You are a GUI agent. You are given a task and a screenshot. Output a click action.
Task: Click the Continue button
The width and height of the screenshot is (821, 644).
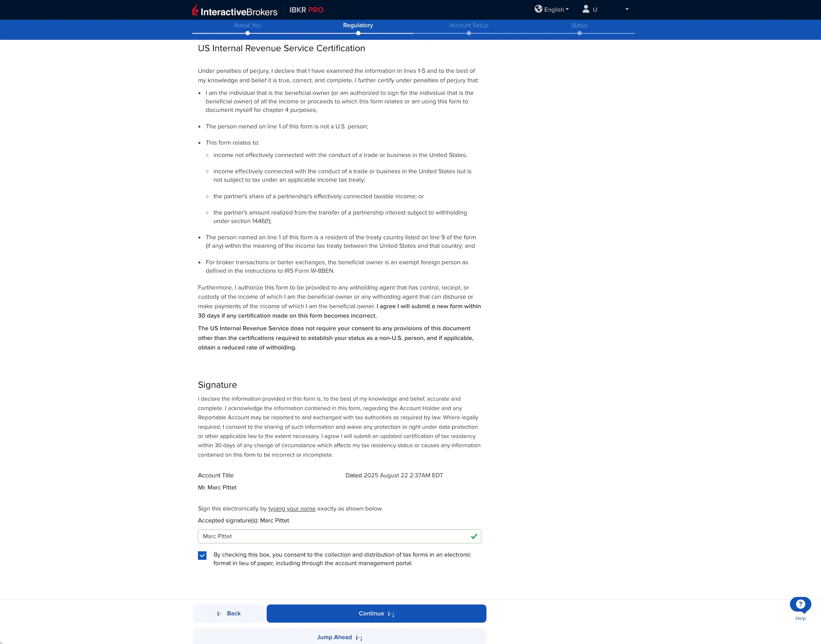click(x=376, y=613)
